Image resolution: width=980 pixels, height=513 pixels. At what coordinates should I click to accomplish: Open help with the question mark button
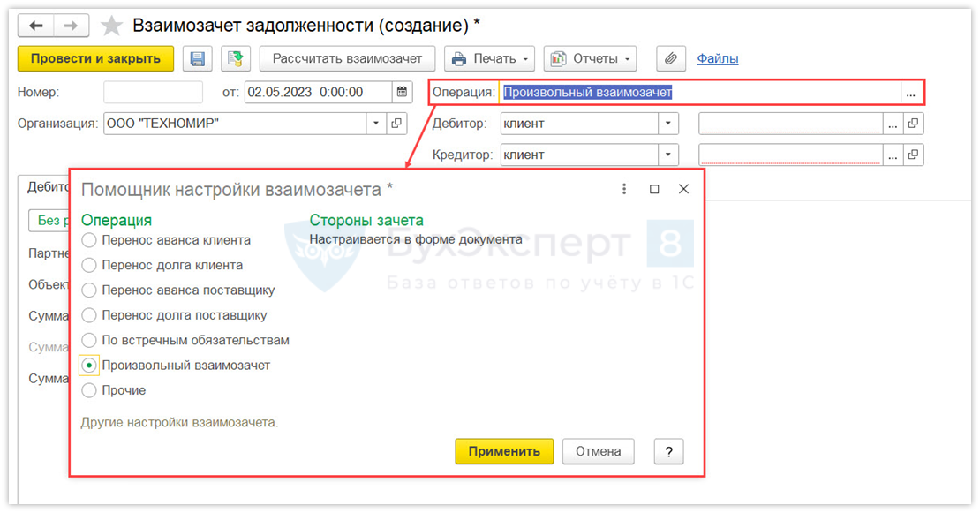[668, 451]
